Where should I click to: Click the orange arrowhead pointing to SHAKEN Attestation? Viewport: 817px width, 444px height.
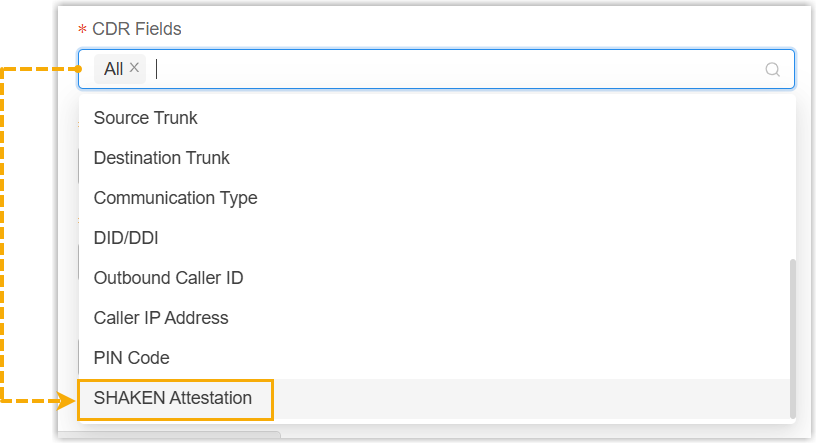68,402
